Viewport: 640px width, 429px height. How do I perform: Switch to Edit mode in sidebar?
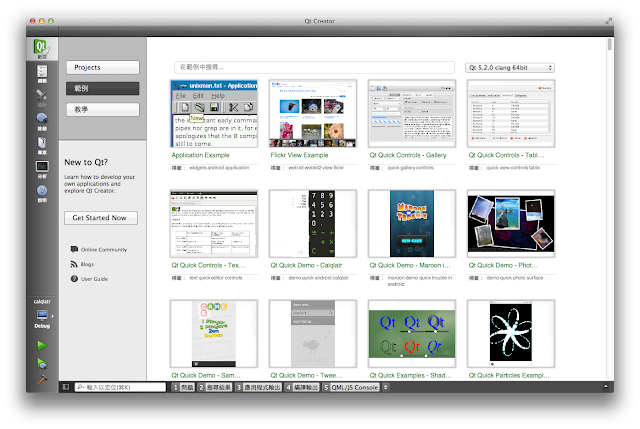pyautogui.click(x=42, y=73)
